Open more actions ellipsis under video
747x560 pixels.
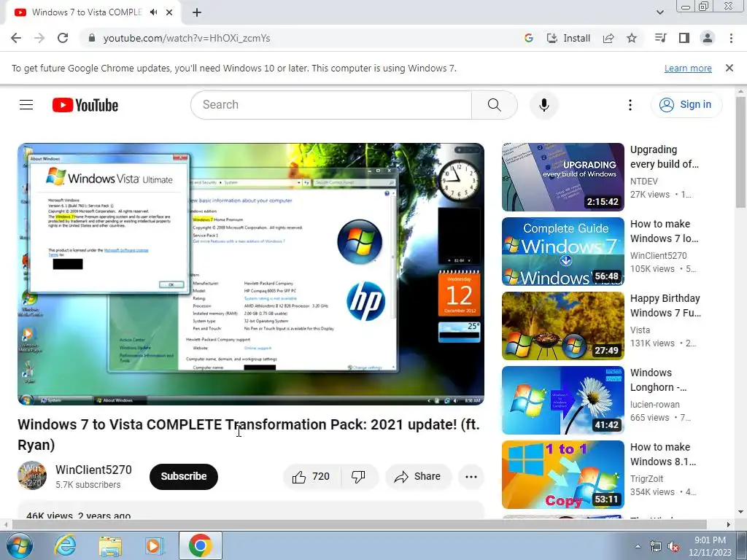[471, 476]
